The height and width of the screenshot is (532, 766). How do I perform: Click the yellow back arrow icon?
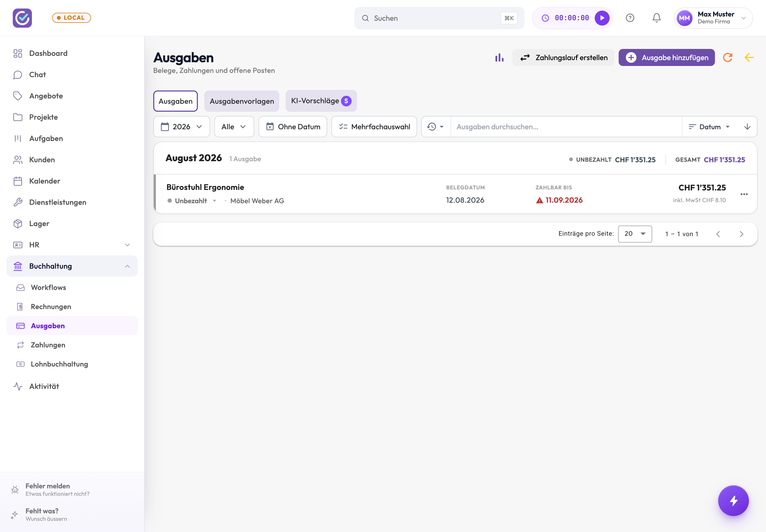749,58
